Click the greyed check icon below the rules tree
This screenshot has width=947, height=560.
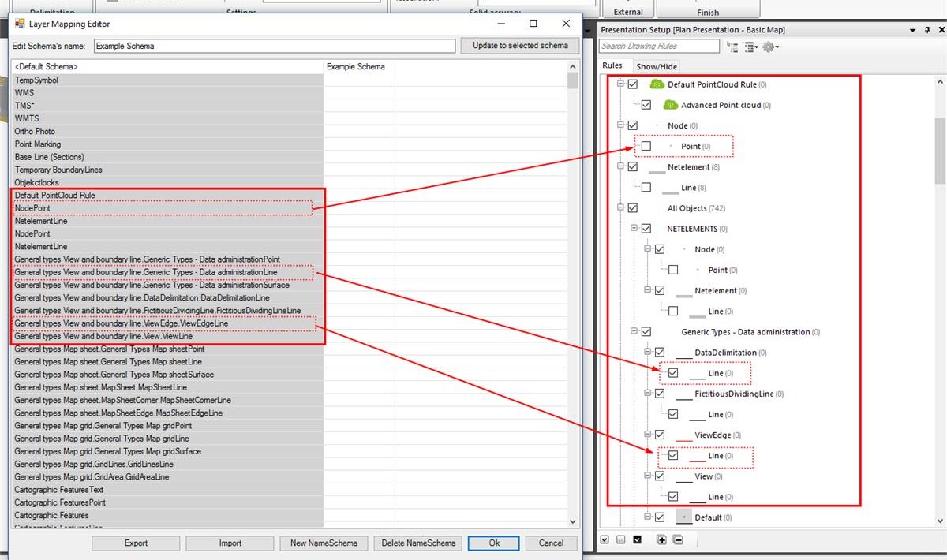coord(621,539)
